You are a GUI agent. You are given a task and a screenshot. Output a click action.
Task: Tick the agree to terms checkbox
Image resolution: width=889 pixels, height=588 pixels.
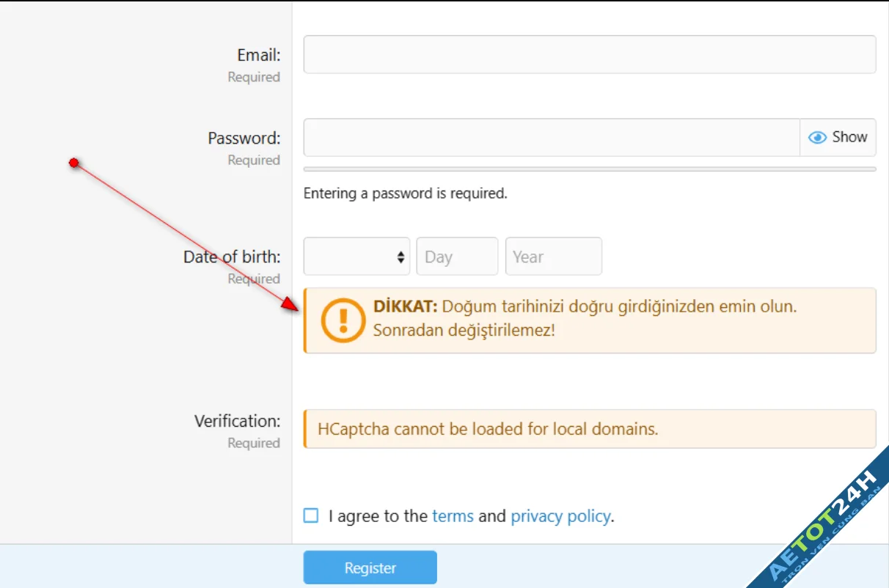point(311,515)
